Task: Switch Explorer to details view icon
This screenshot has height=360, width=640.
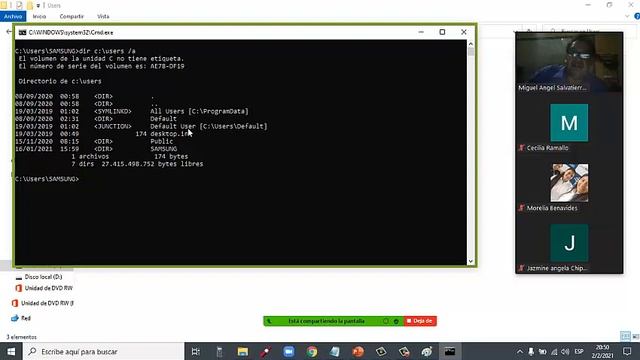Action: [625, 336]
